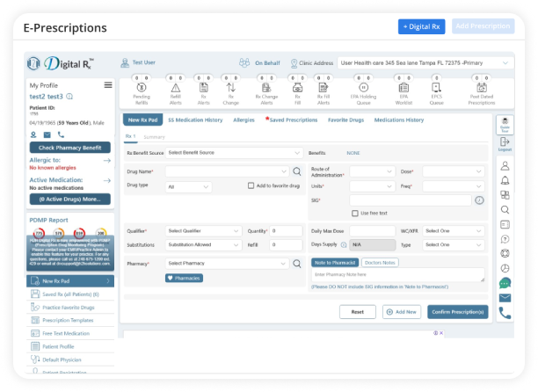Switch to the Allergies tab
Image resolution: width=538 pixels, height=392 pixels.
click(244, 119)
